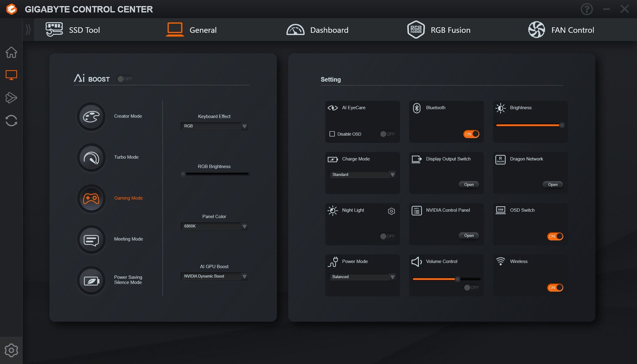Toggle AI EyeCare switch on

[x=388, y=134]
